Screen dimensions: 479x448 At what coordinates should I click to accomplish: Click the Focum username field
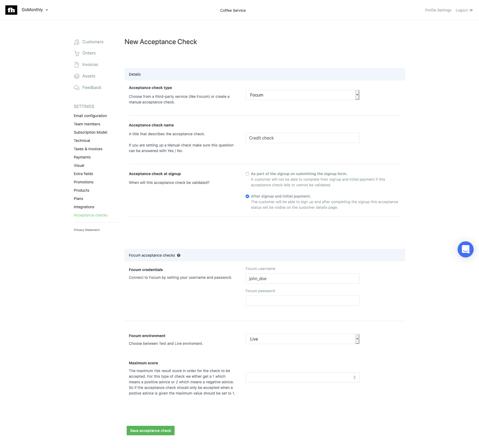pos(302,279)
